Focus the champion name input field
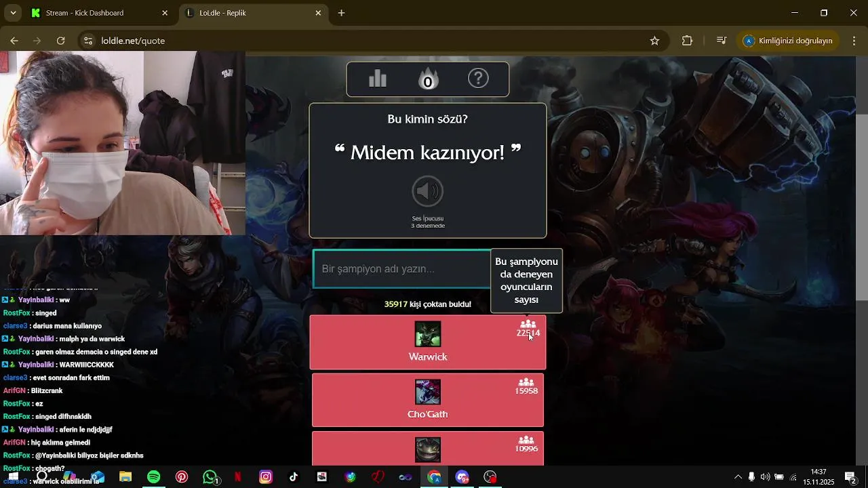 pos(403,269)
